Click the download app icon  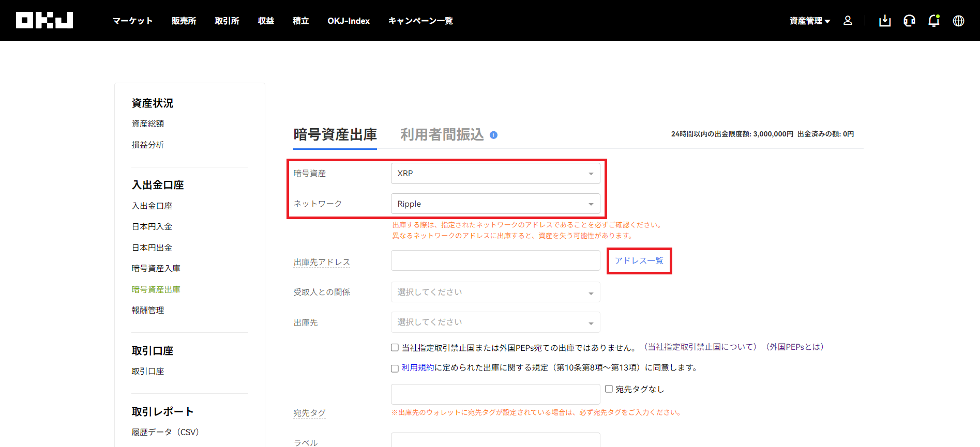[885, 21]
